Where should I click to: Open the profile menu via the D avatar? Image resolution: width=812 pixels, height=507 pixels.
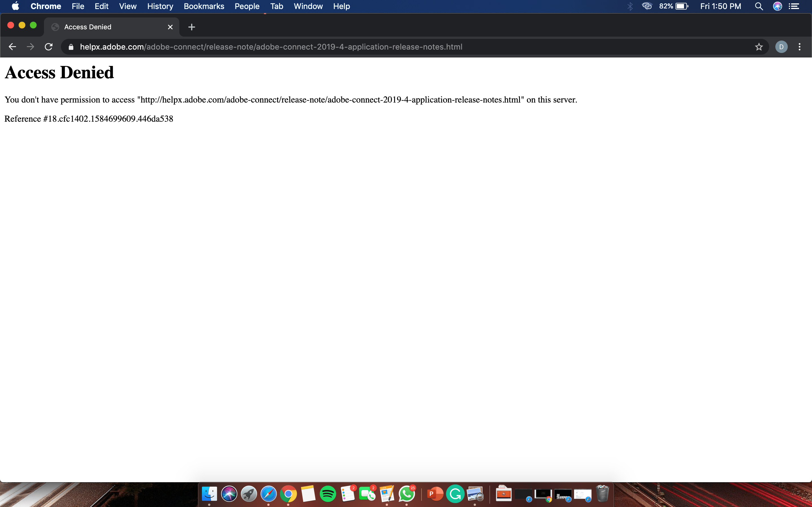click(x=781, y=46)
